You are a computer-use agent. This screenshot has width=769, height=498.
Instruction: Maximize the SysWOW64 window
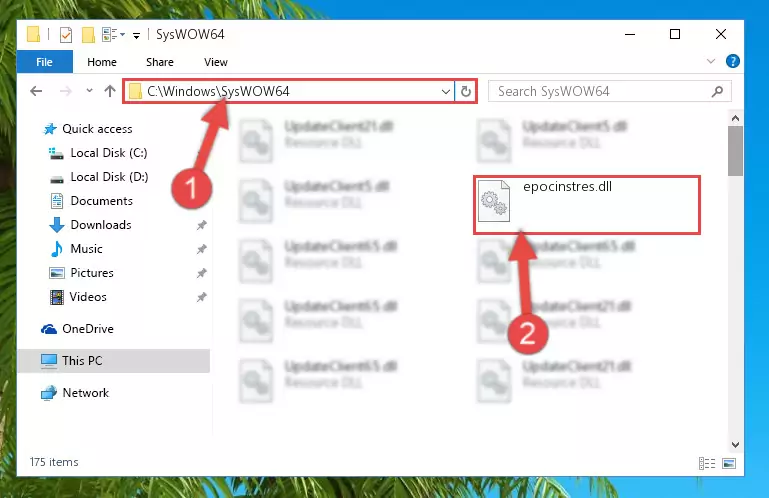coord(675,34)
